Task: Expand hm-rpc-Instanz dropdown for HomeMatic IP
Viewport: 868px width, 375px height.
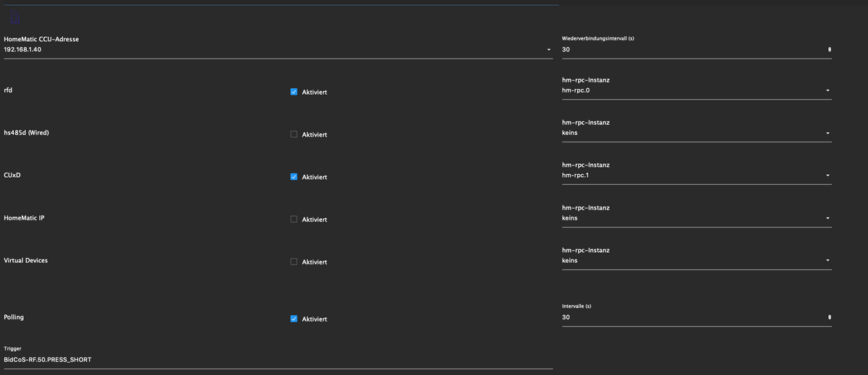Action: pos(827,218)
